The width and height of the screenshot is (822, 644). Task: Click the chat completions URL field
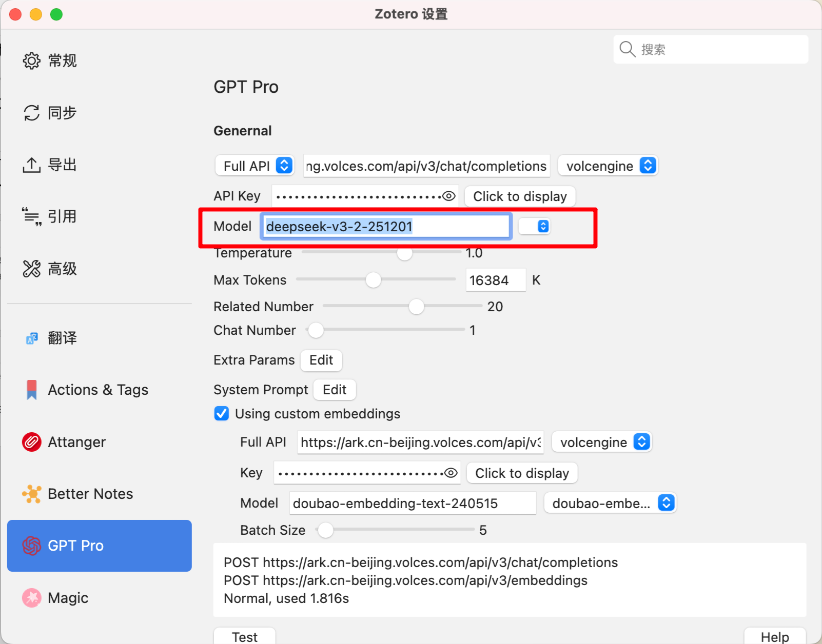pyautogui.click(x=426, y=166)
